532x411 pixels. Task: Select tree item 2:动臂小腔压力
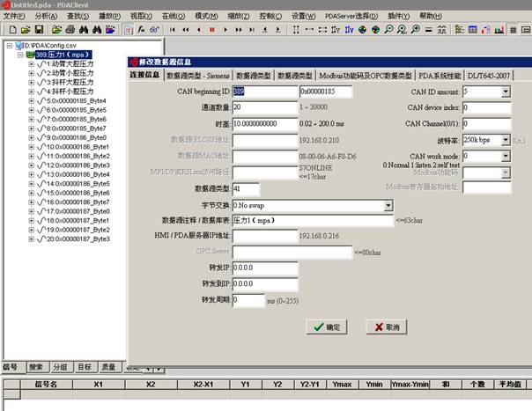coord(70,73)
